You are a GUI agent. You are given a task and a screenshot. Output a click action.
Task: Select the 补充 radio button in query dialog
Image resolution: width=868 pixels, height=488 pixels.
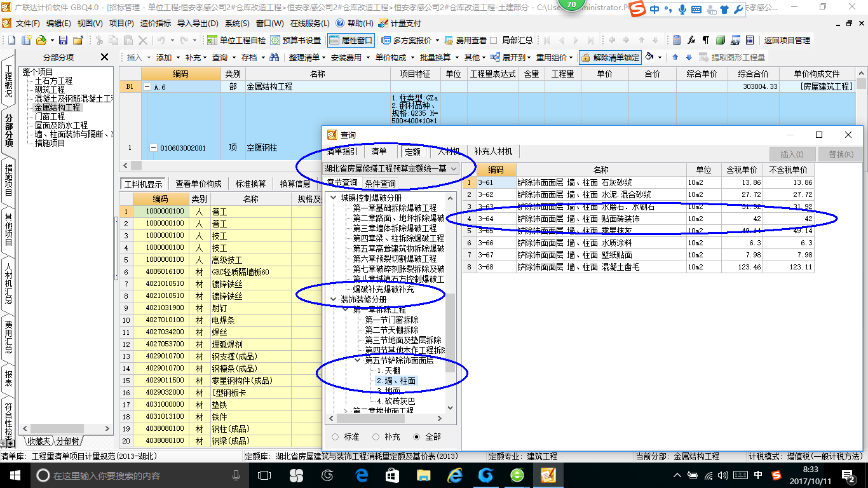tap(376, 437)
